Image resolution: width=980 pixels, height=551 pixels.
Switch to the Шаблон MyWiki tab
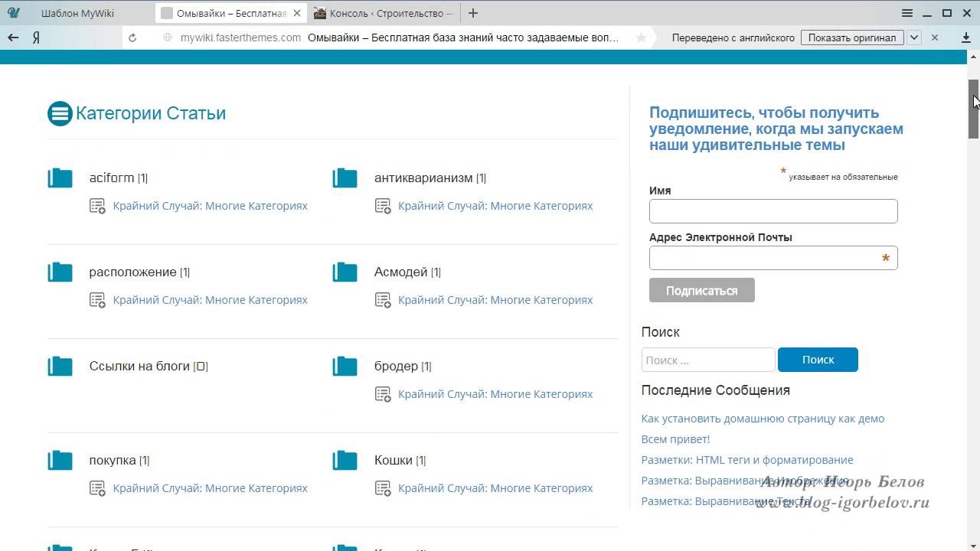coord(77,13)
